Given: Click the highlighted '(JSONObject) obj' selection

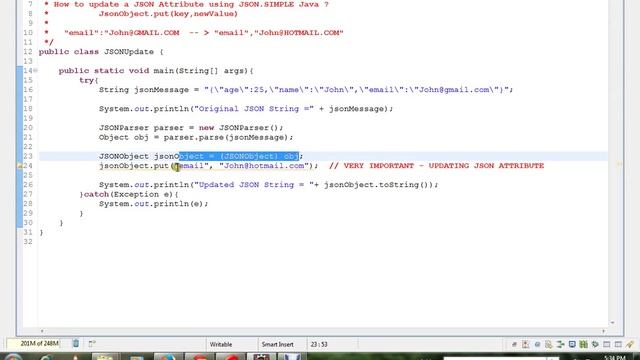Looking at the screenshot, I should [x=259, y=156].
